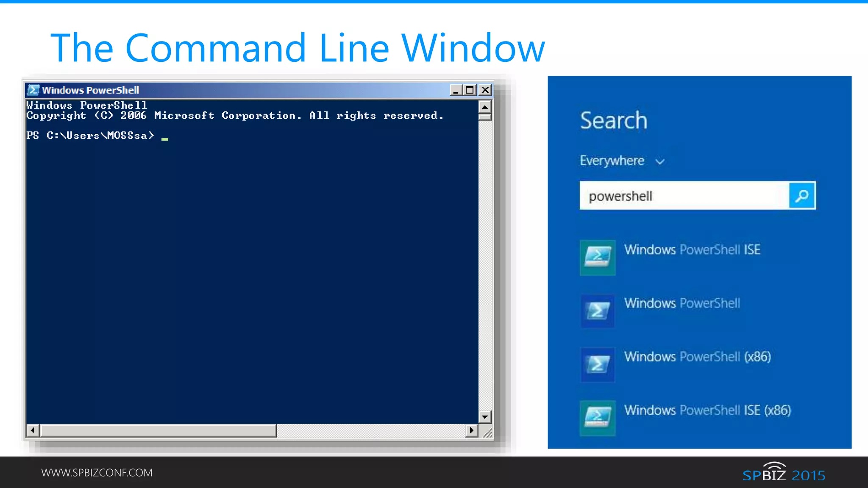Open the Windows PowerShell result icon
This screenshot has width=868, height=488.
point(598,311)
